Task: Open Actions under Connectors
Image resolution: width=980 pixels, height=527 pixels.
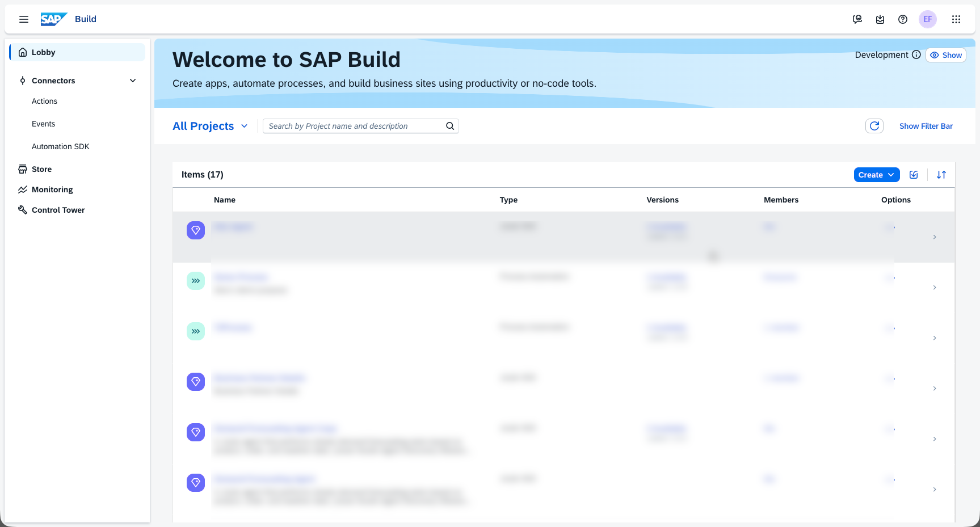Action: click(44, 101)
